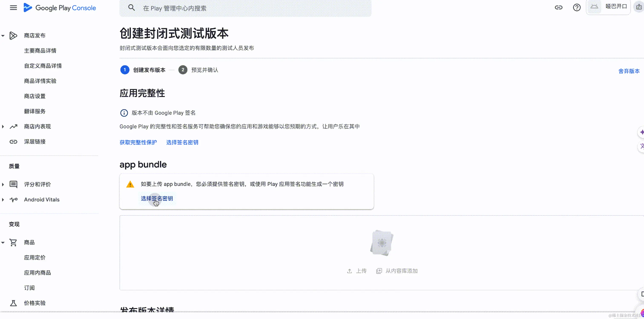Open the hamburger navigation menu

pyautogui.click(x=13, y=8)
